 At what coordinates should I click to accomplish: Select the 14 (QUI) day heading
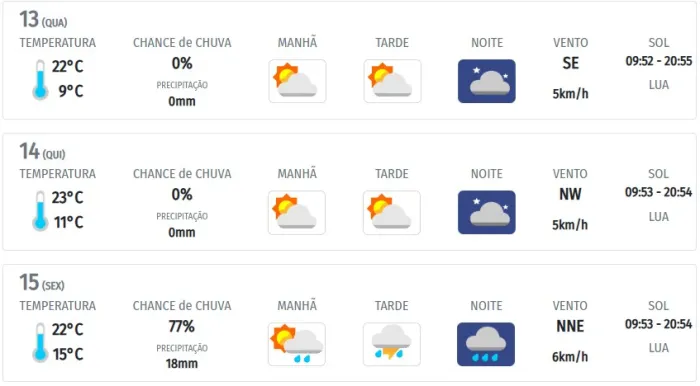tap(42, 151)
